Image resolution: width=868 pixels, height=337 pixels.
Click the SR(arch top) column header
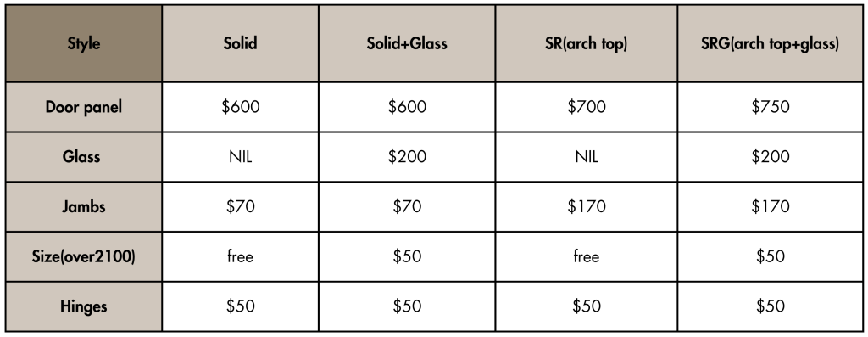(x=587, y=43)
